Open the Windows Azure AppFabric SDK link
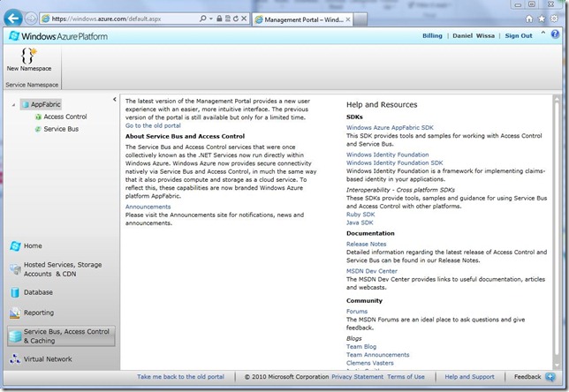 tap(390, 128)
